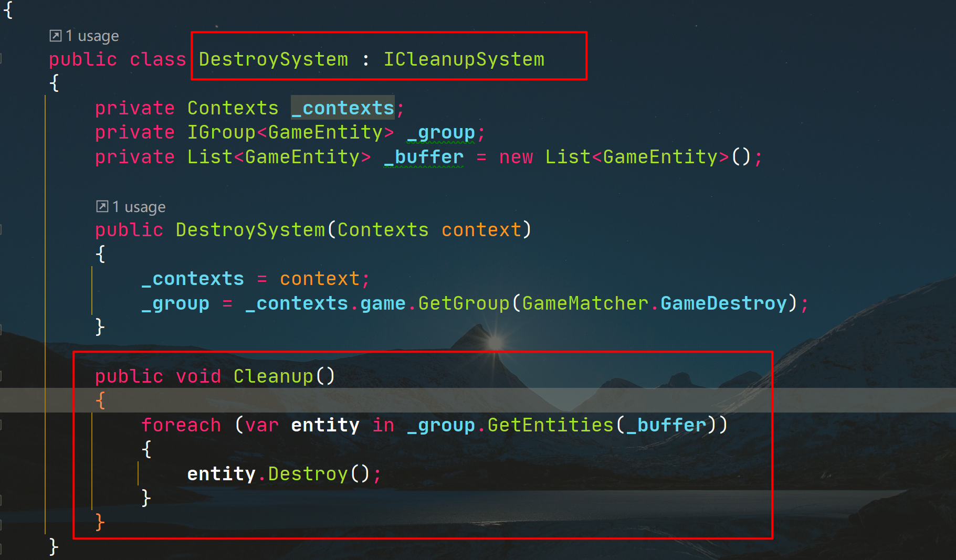Click Contexts type in constructor parameter
Image resolution: width=956 pixels, height=560 pixels.
coord(383,230)
